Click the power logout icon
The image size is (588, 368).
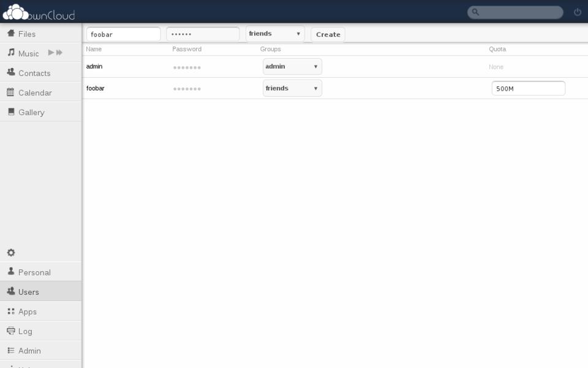point(577,12)
